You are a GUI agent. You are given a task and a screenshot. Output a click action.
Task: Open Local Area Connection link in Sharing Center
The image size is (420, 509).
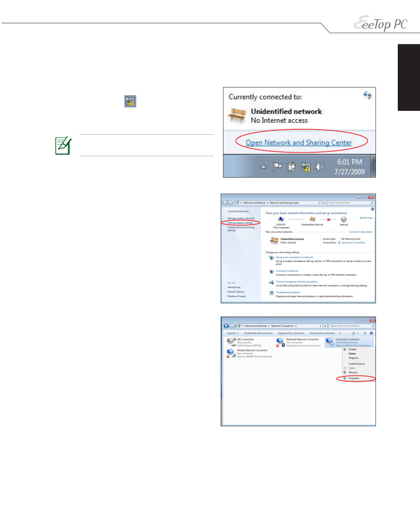[353, 243]
